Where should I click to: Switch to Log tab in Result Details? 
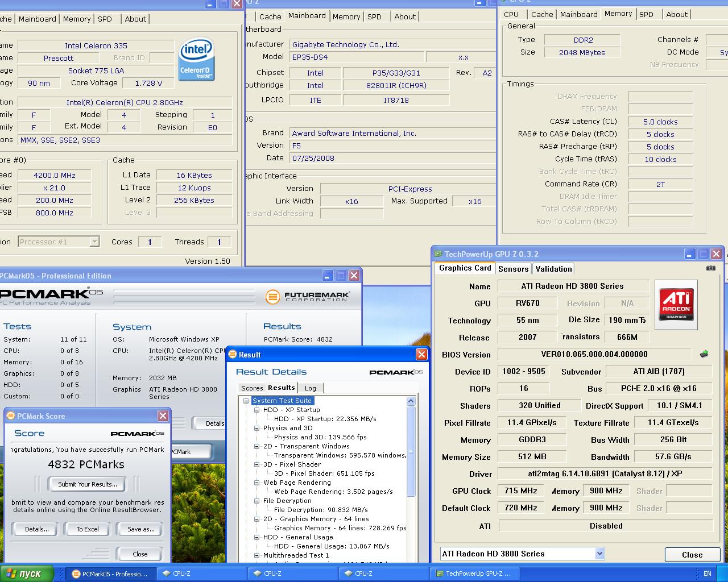(311, 388)
